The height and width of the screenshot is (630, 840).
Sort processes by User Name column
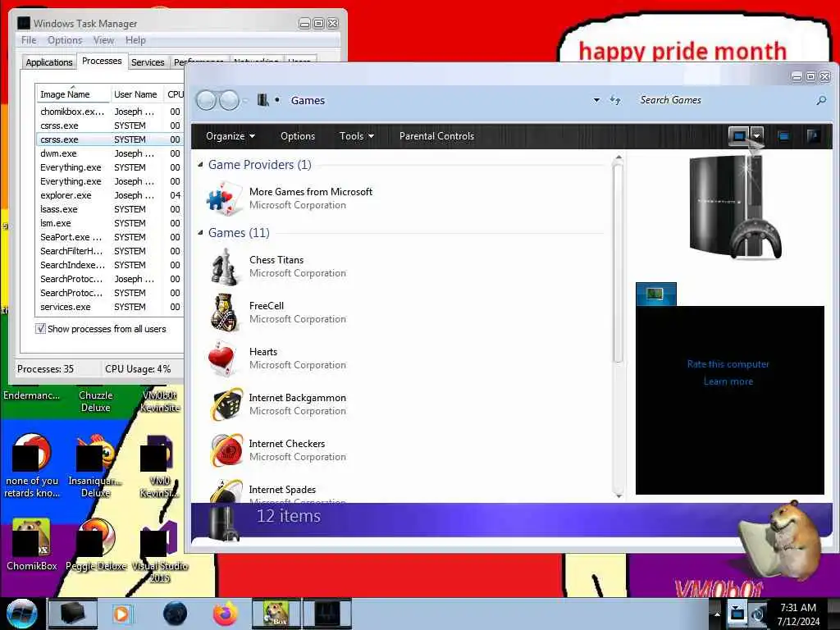[136, 94]
